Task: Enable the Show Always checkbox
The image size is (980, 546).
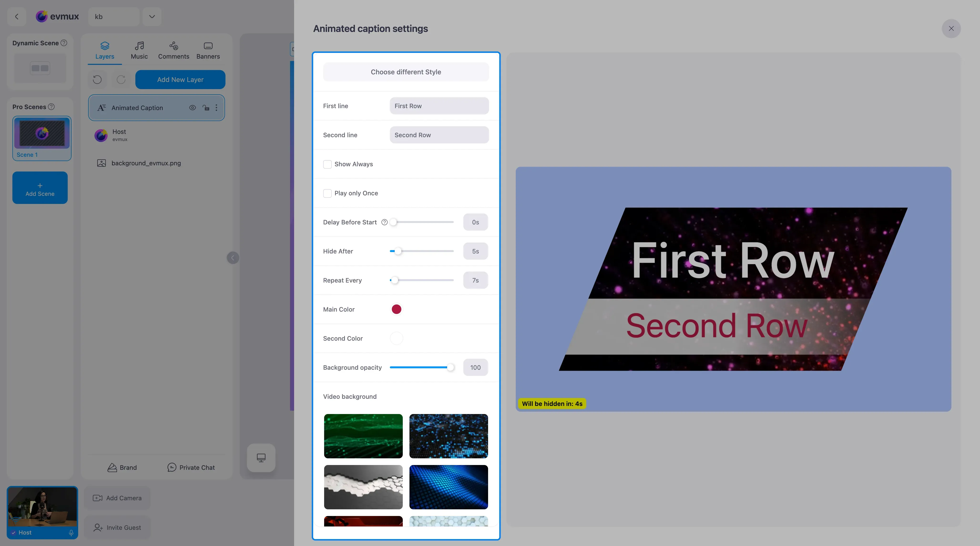Action: click(x=327, y=164)
